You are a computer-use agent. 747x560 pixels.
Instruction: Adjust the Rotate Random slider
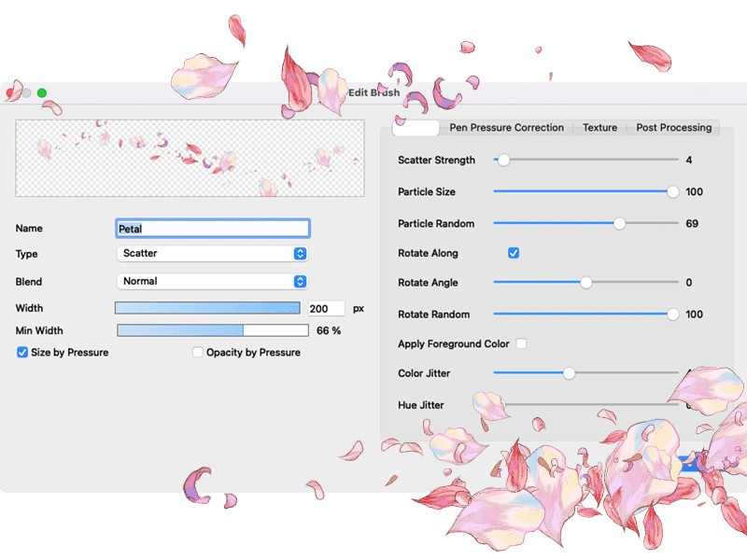coord(671,315)
